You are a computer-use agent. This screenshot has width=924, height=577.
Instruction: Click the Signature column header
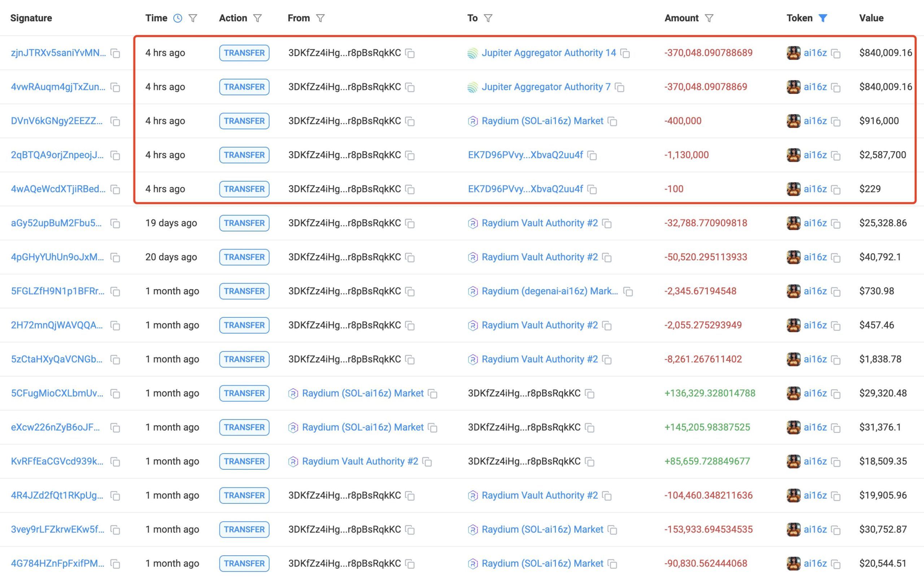coord(31,18)
